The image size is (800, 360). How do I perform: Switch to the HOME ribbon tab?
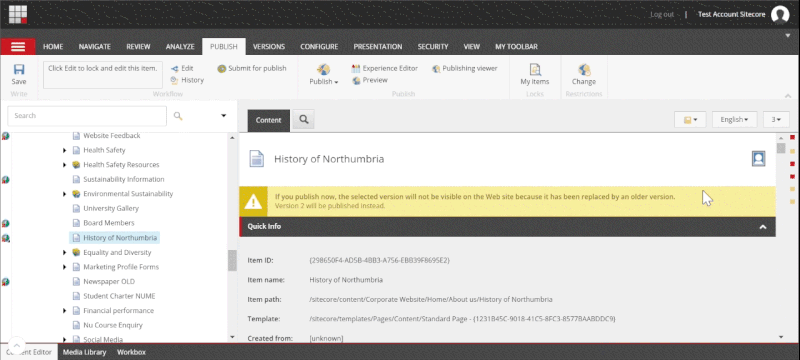click(53, 46)
